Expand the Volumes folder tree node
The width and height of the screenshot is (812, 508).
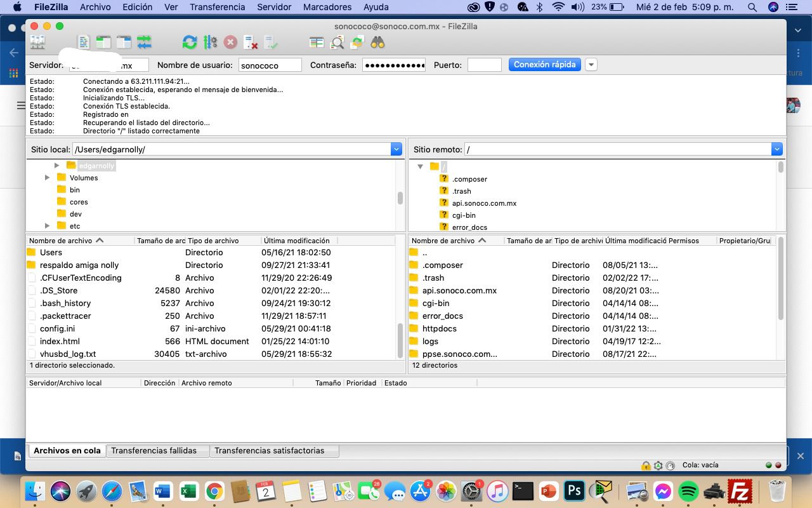[x=48, y=178]
